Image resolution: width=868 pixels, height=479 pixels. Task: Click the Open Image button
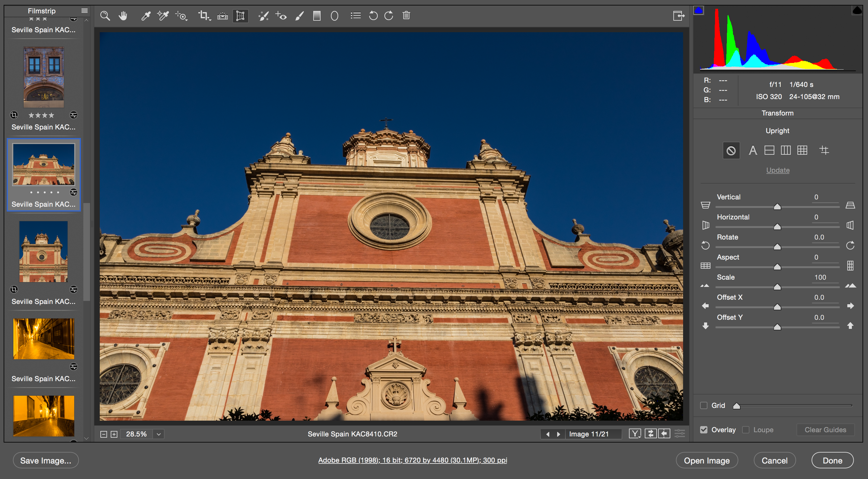click(x=707, y=460)
